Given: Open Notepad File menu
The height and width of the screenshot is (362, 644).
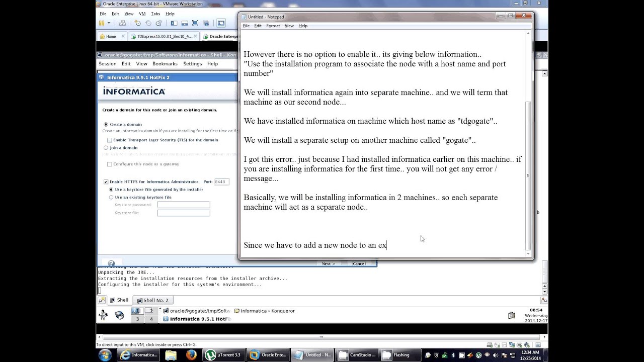Looking at the screenshot, I should point(246,26).
